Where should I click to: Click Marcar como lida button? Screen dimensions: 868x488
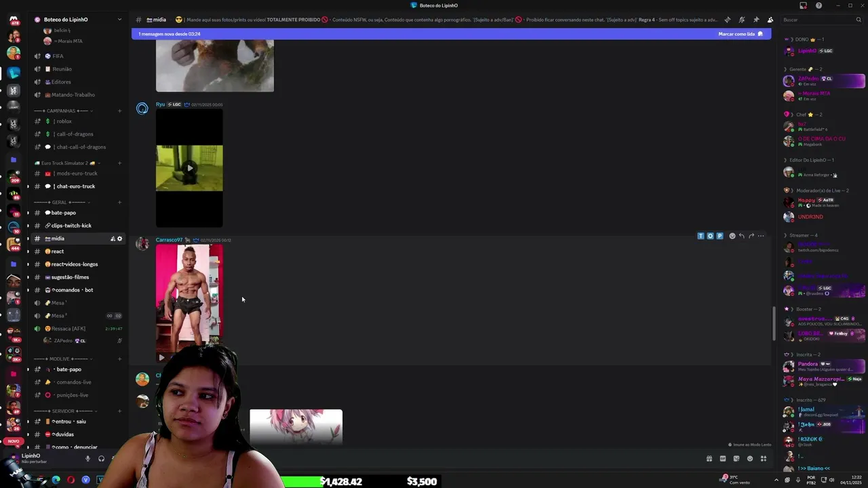coord(741,34)
